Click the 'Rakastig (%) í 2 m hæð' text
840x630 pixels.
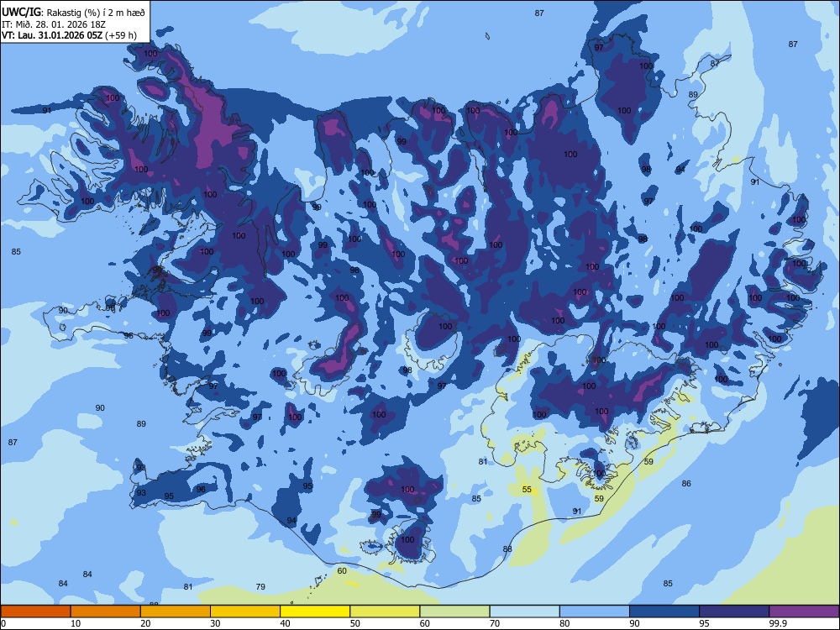(x=96, y=13)
